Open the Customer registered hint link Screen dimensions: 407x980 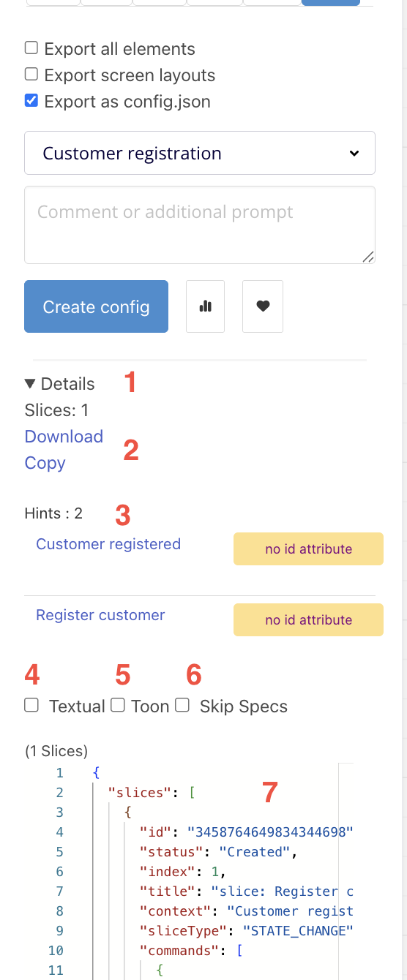click(108, 544)
